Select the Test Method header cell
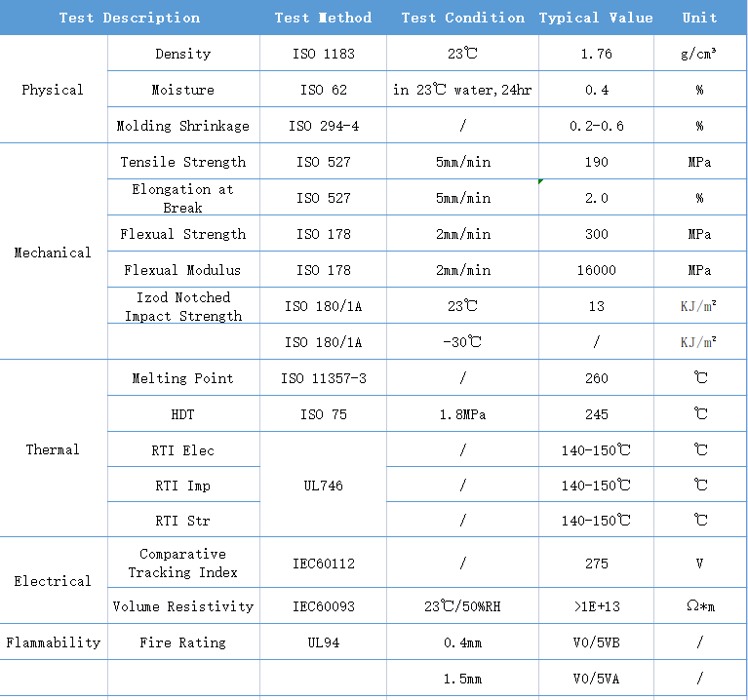 pyautogui.click(x=323, y=18)
